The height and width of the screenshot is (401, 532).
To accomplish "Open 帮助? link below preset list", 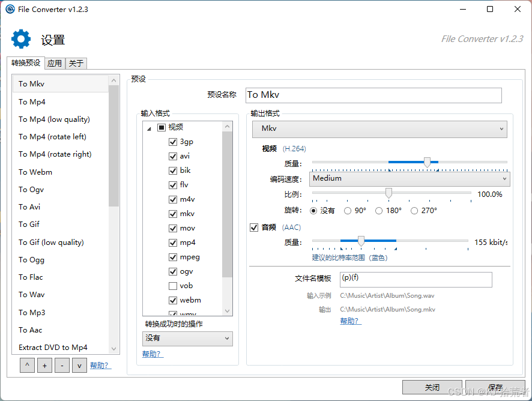I will (100, 366).
